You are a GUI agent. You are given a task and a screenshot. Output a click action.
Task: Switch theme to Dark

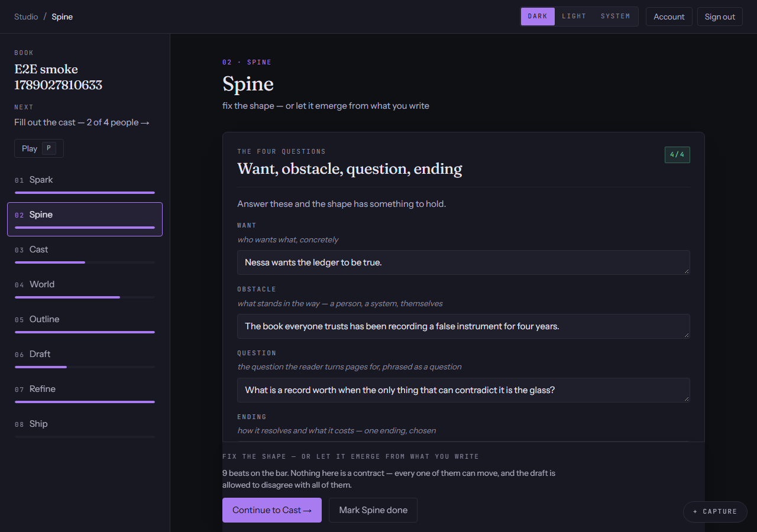point(538,17)
